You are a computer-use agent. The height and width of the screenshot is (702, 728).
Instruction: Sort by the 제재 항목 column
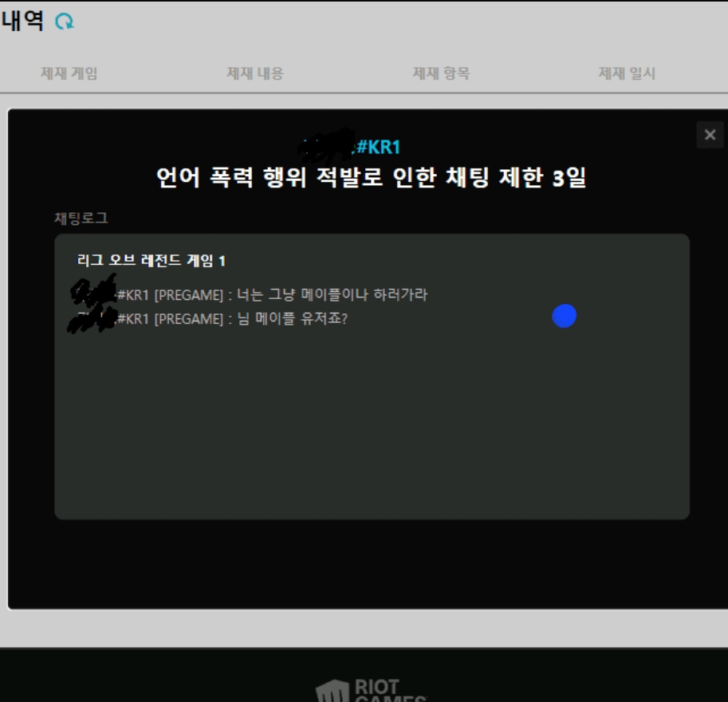point(441,73)
